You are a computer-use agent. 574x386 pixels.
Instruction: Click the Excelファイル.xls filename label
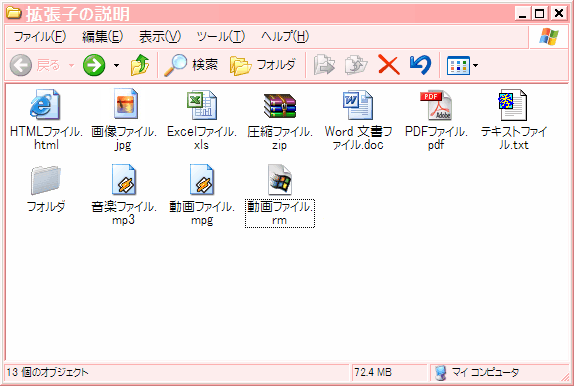[202, 138]
